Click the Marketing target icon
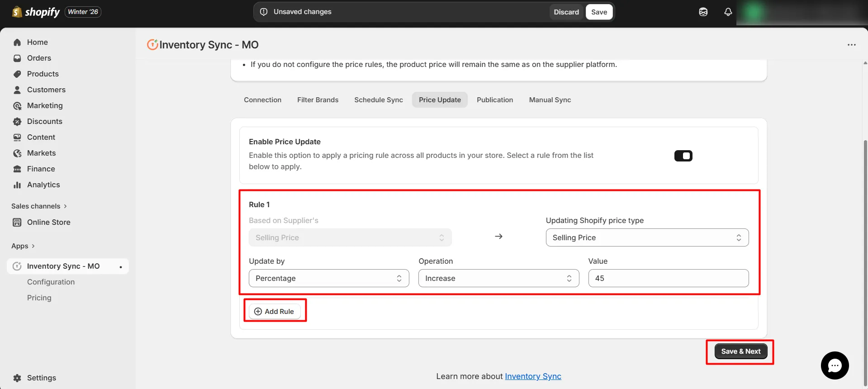 pyautogui.click(x=17, y=105)
